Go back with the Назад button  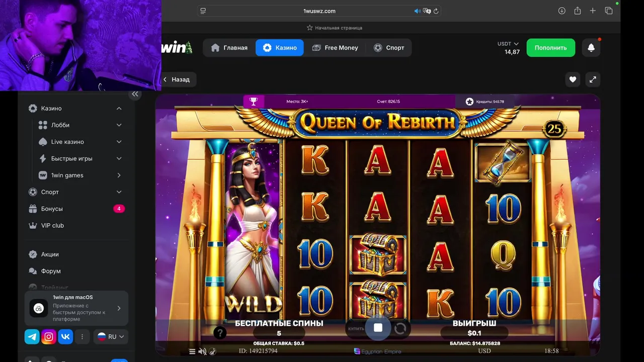tap(176, 79)
